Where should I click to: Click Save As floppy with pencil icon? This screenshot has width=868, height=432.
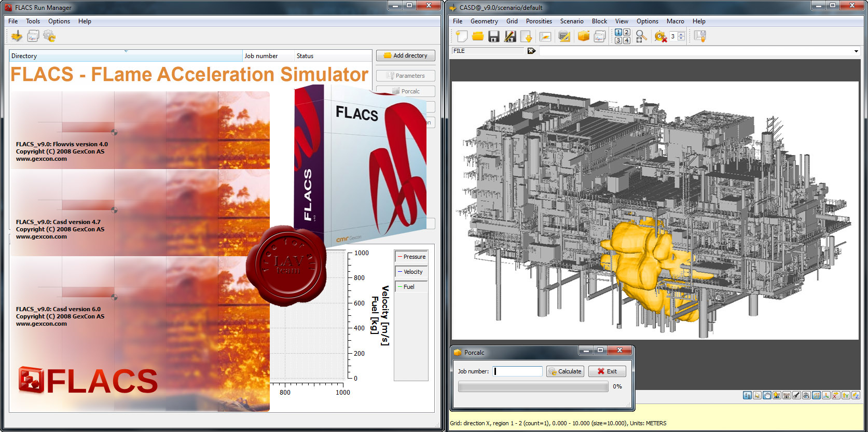tap(510, 36)
